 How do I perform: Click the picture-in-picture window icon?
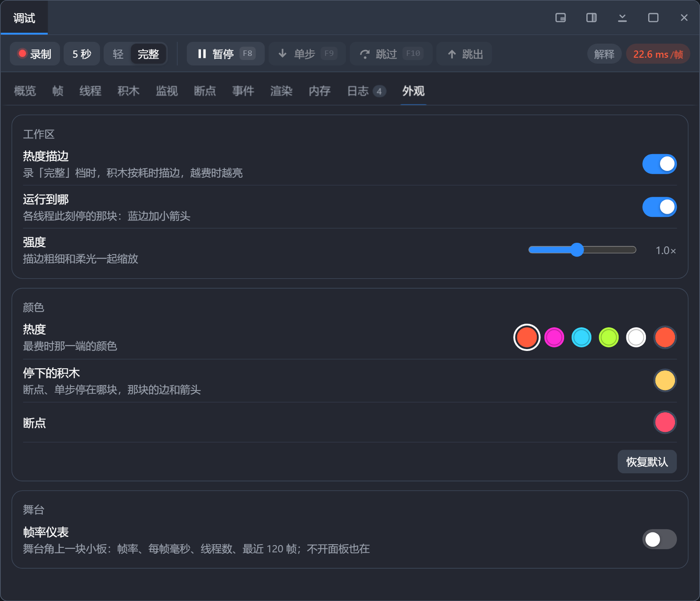pyautogui.click(x=560, y=18)
